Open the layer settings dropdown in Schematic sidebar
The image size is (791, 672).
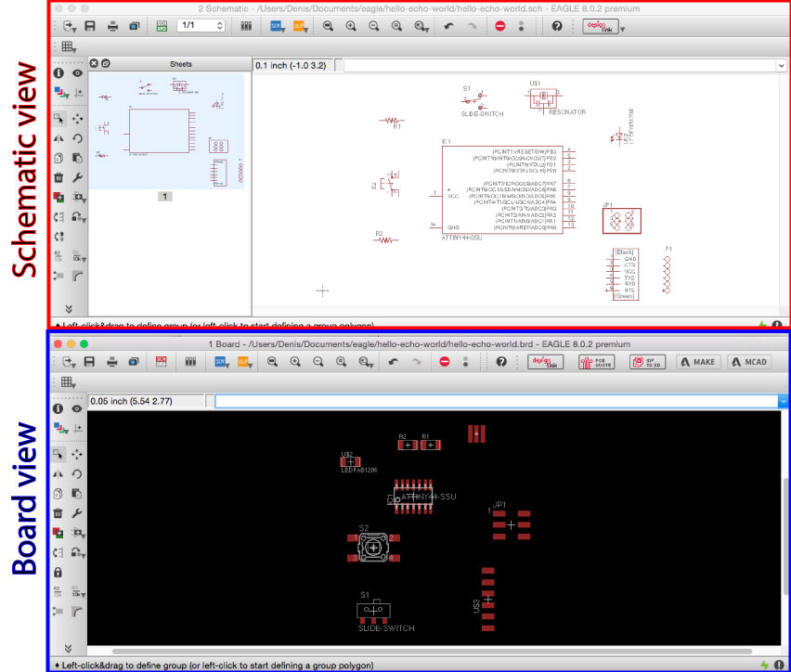[60, 93]
